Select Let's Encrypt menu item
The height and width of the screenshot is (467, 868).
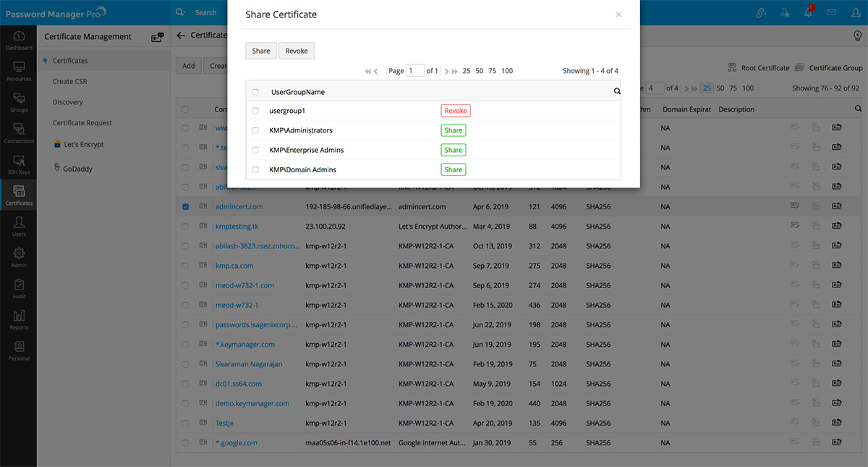click(x=83, y=144)
